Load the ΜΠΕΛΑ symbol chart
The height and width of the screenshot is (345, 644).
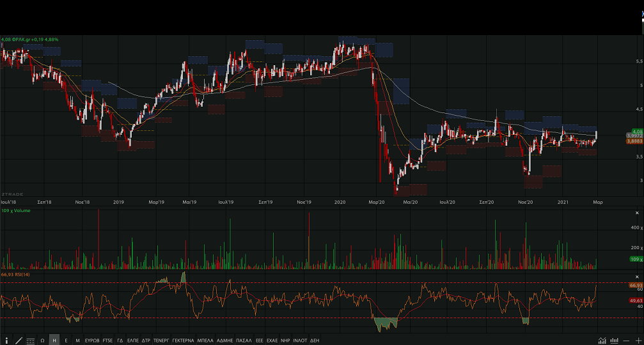tap(205, 341)
